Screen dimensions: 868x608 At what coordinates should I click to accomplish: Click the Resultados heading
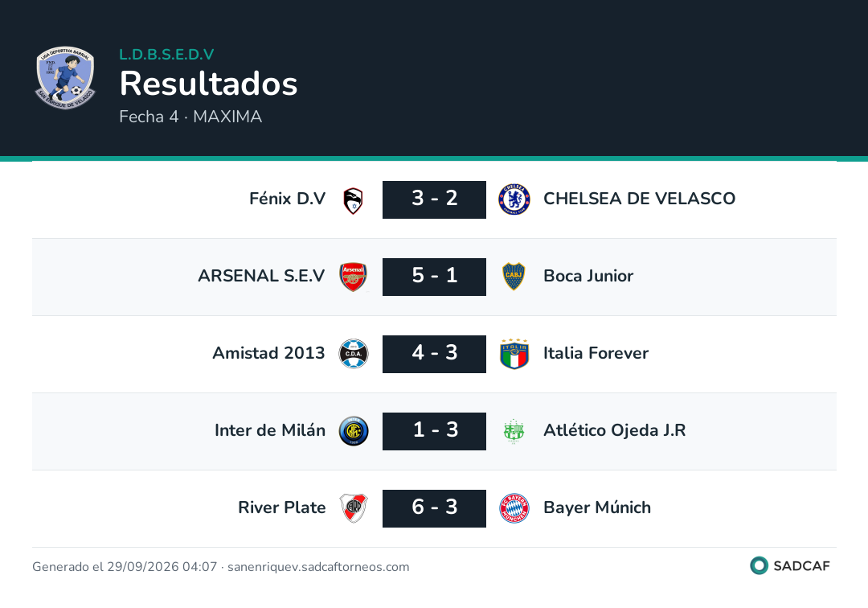209,84
